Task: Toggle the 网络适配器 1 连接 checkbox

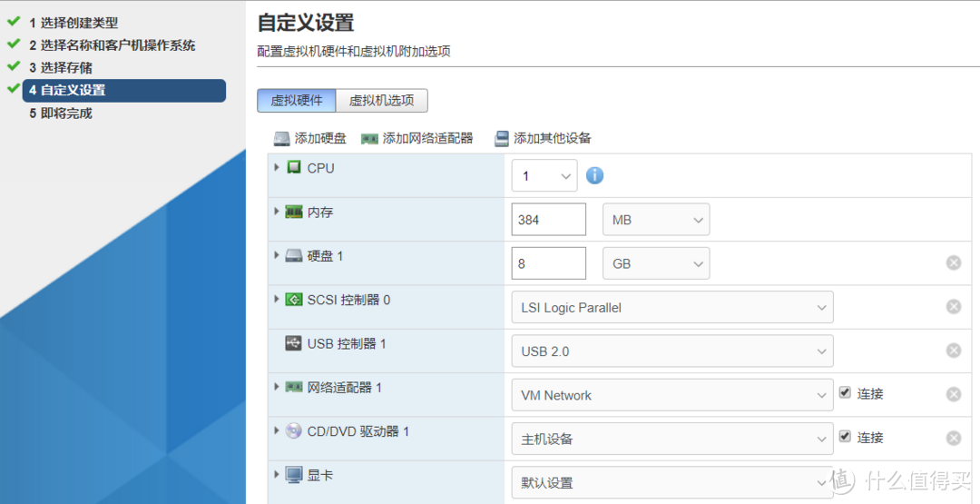Action: point(845,392)
